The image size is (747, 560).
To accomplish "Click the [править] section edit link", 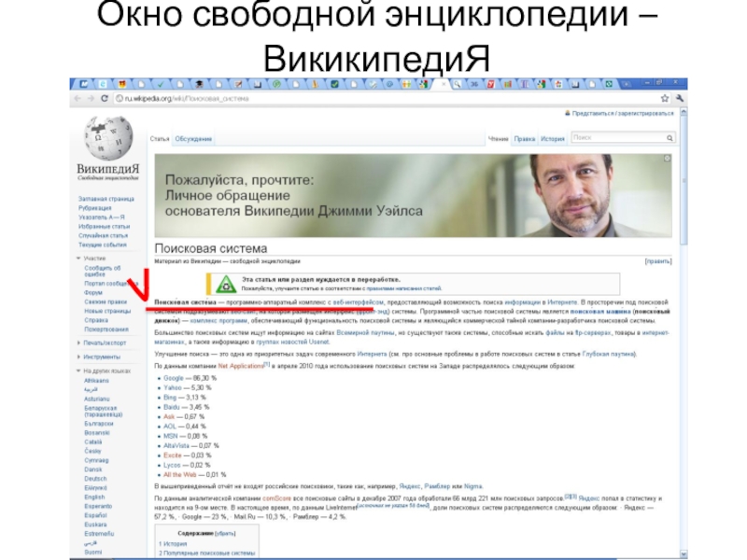I will point(658,261).
